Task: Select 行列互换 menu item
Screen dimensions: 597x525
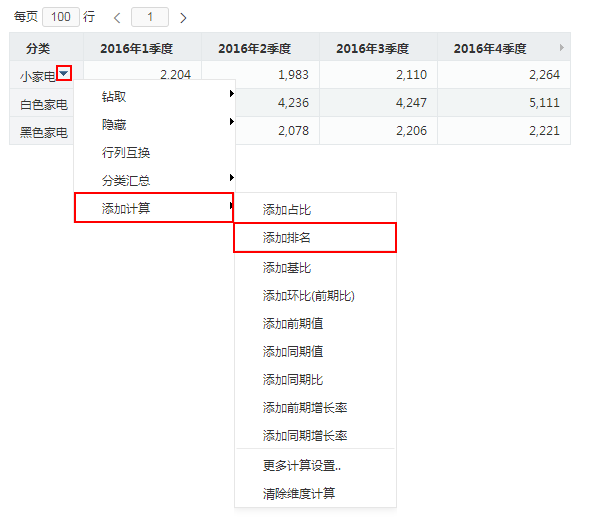Action: (154, 153)
